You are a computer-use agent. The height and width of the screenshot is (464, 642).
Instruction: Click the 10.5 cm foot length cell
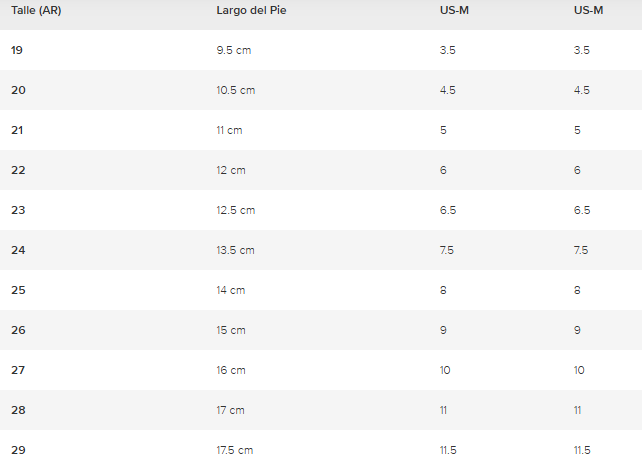236,90
